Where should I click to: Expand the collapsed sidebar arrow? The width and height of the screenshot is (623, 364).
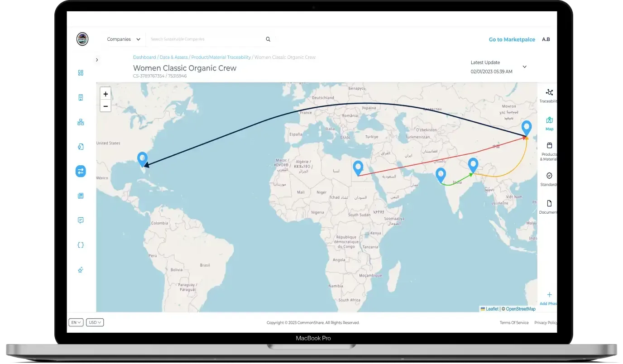coord(97,60)
